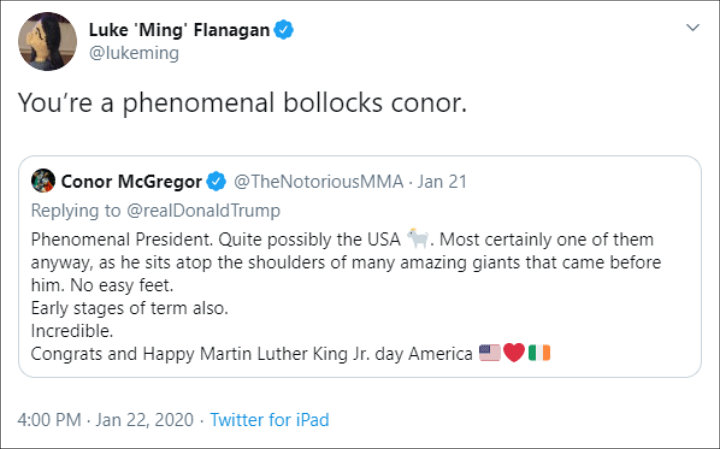Click the goat emoji in quoted tweet

[x=417, y=238]
